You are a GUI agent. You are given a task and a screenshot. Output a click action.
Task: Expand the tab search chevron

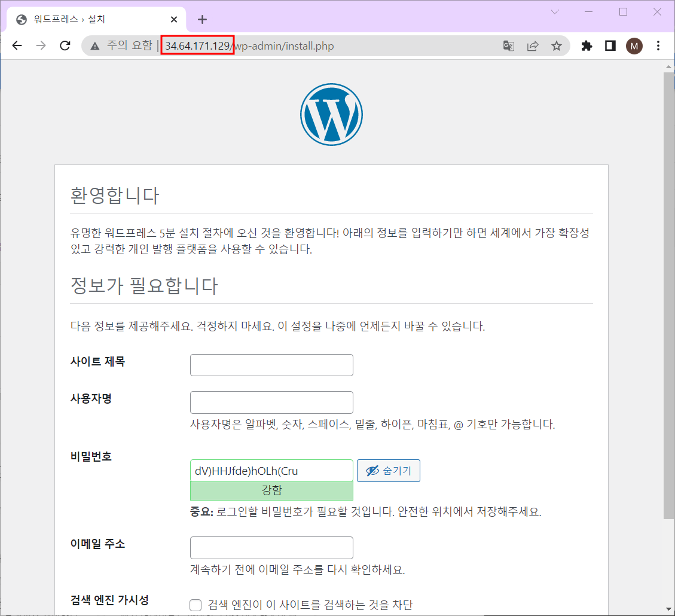tap(555, 12)
